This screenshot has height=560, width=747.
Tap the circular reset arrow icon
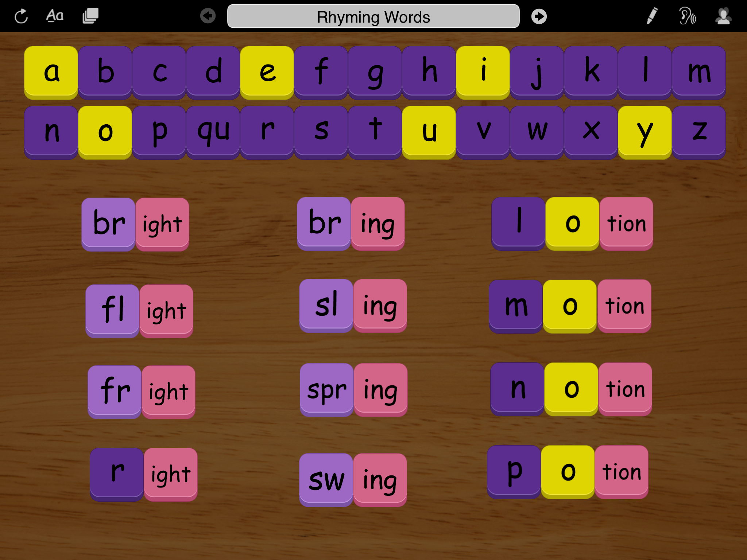point(21,16)
